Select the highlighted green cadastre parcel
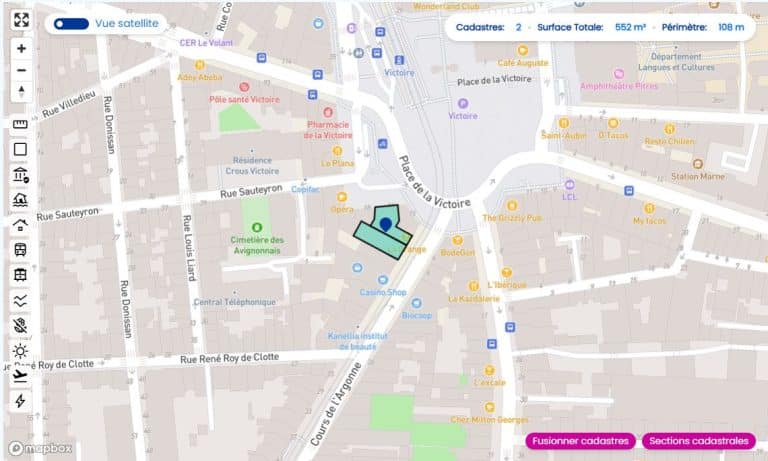Viewport: 768px width, 461px height. pos(382,240)
